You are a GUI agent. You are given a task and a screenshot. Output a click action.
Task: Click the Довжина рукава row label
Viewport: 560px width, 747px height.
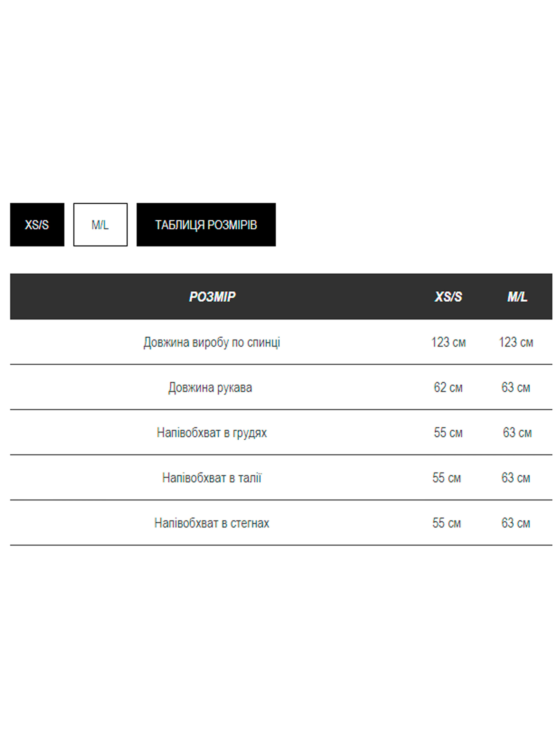point(210,387)
